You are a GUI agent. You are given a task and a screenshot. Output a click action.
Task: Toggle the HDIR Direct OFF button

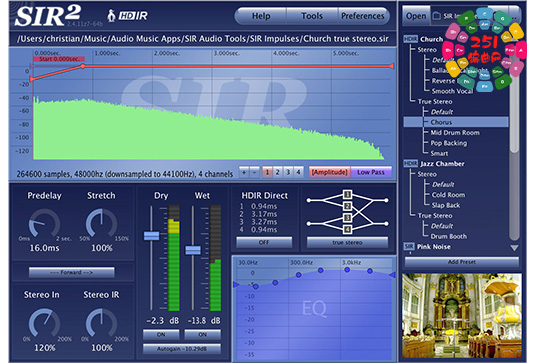pos(264,242)
